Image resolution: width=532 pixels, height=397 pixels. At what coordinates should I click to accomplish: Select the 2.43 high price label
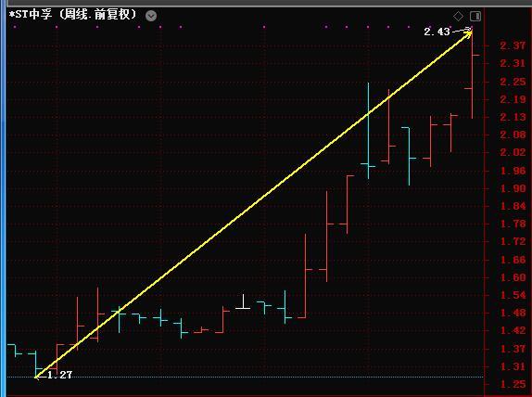(437, 32)
